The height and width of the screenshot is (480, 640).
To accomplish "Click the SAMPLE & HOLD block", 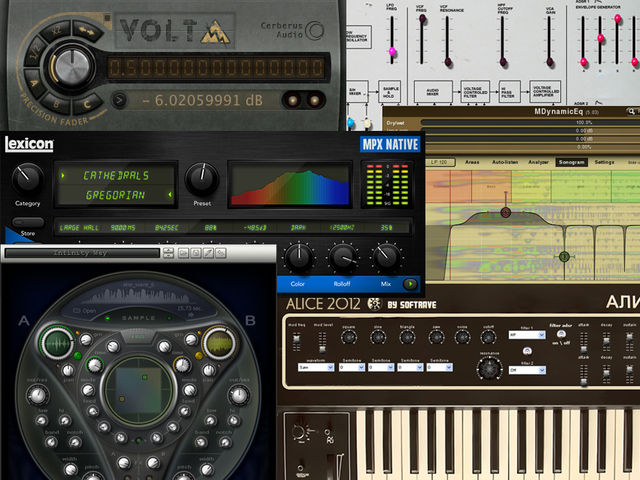I will click(x=389, y=92).
